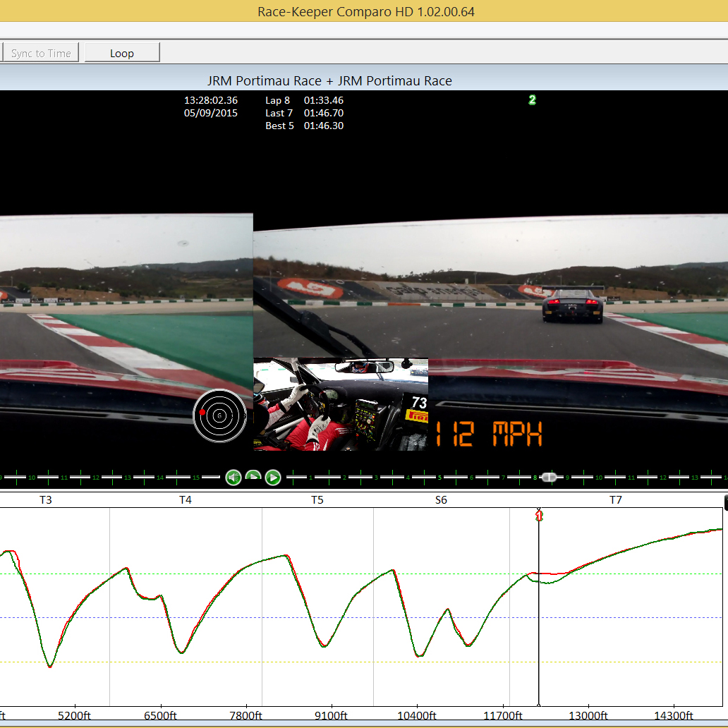The width and height of the screenshot is (728, 728).
Task: Click the 112 MPH speed readout
Action: (x=490, y=434)
